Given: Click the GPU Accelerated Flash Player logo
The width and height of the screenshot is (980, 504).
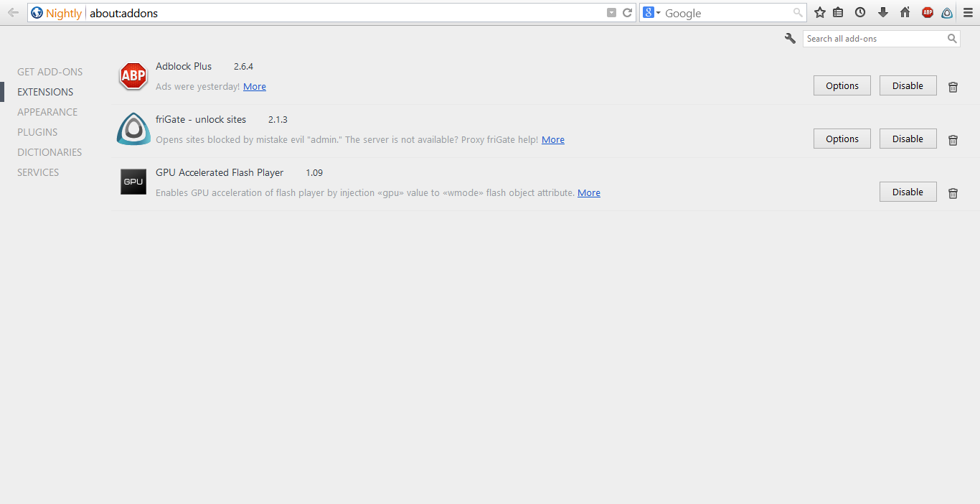Looking at the screenshot, I should 133,182.
